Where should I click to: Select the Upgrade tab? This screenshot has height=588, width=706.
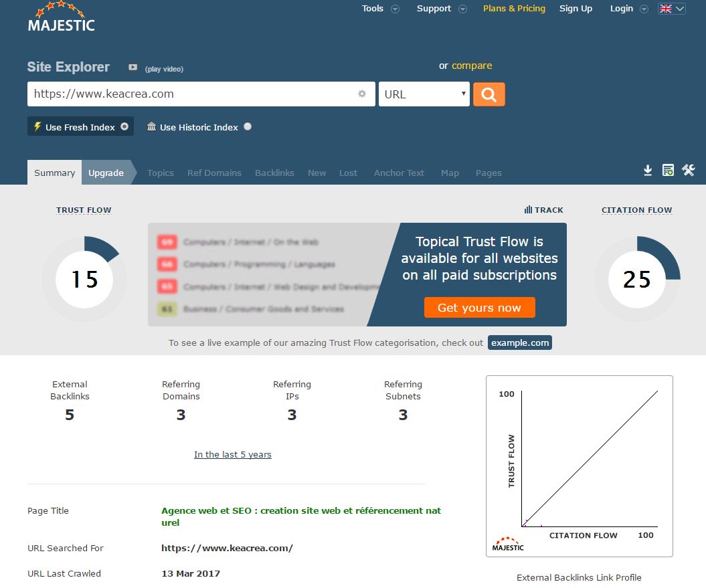pos(106,173)
